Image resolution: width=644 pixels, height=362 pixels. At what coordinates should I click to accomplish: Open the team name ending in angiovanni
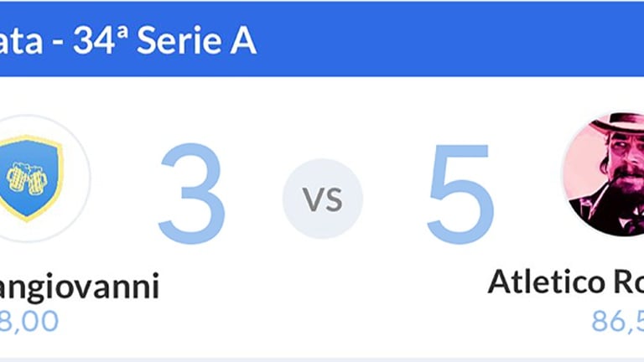[x=80, y=286]
